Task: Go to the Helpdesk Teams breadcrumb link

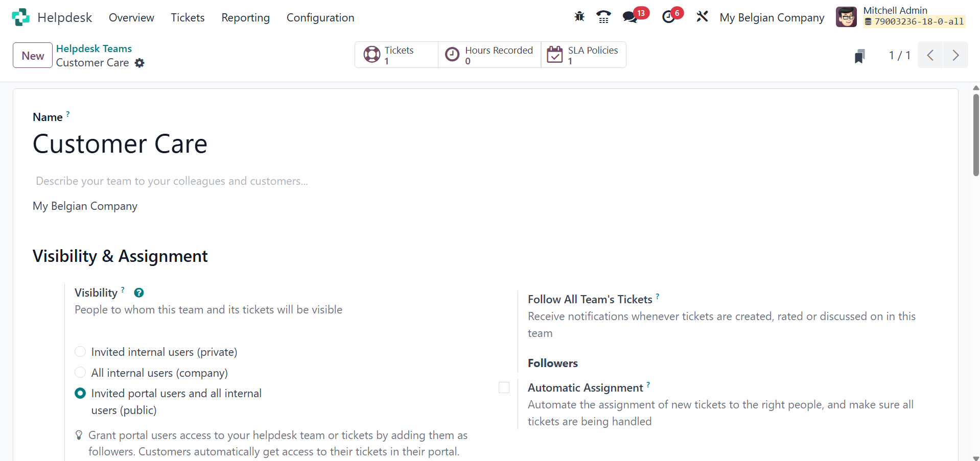Action: (94, 48)
